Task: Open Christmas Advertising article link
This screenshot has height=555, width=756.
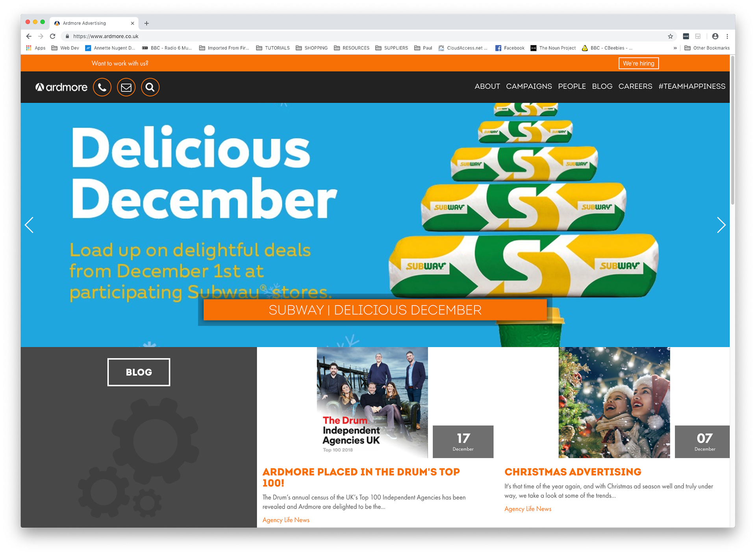Action: [573, 472]
